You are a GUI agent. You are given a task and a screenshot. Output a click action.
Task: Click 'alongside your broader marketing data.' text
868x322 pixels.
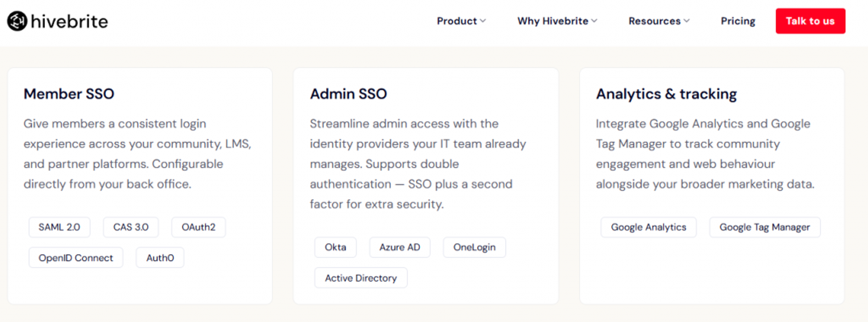click(705, 184)
